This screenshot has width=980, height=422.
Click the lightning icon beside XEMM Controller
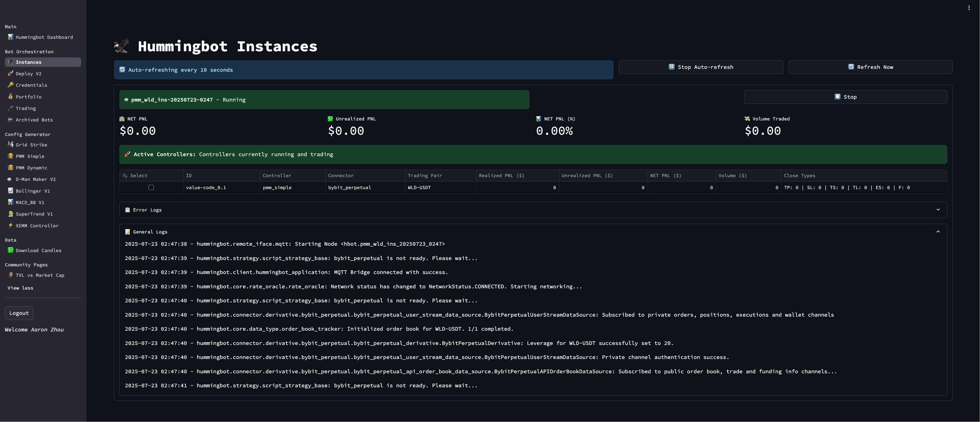[x=11, y=225]
